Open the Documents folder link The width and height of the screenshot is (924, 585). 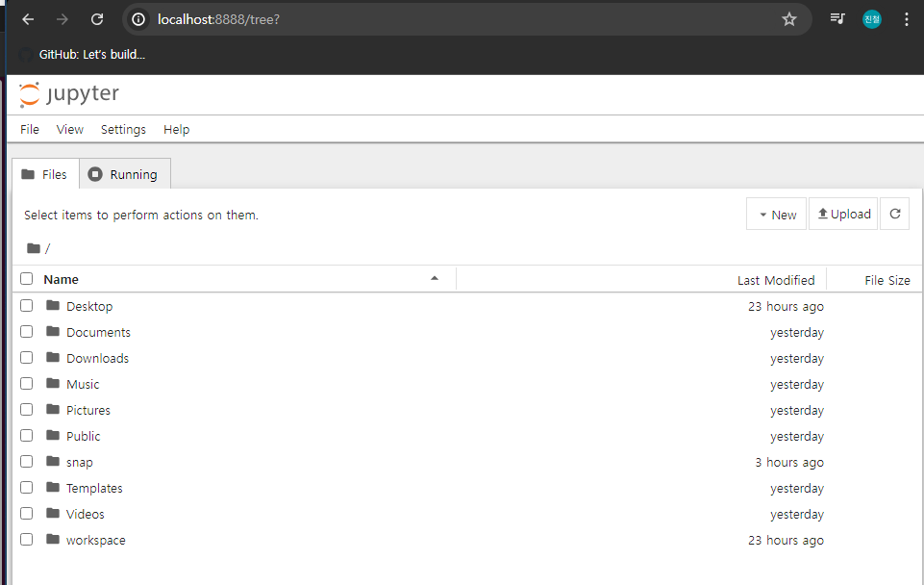click(x=98, y=333)
